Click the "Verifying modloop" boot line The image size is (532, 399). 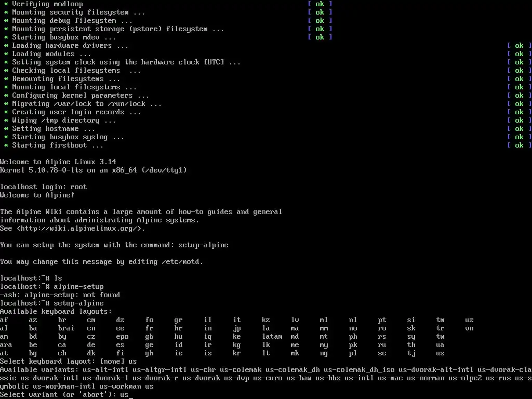(x=47, y=4)
